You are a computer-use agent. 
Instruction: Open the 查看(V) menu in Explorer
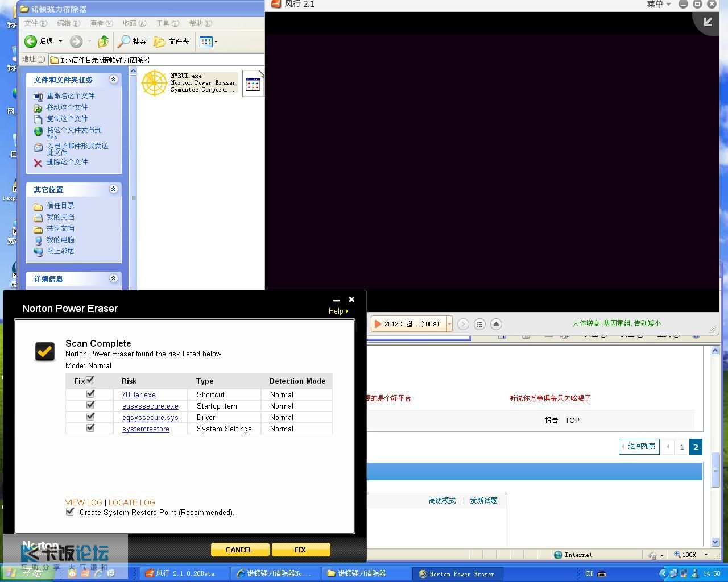click(101, 23)
